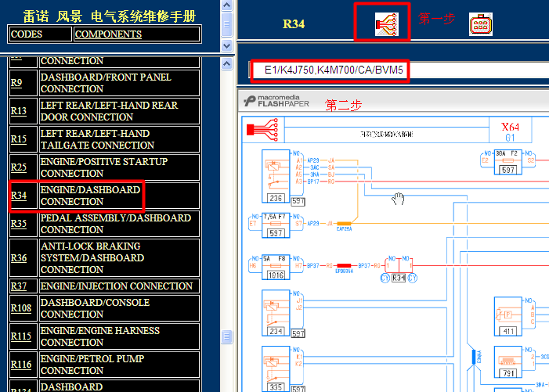Click component 791 in diagram
Viewport: 549px width, 392px height.
coord(508,362)
